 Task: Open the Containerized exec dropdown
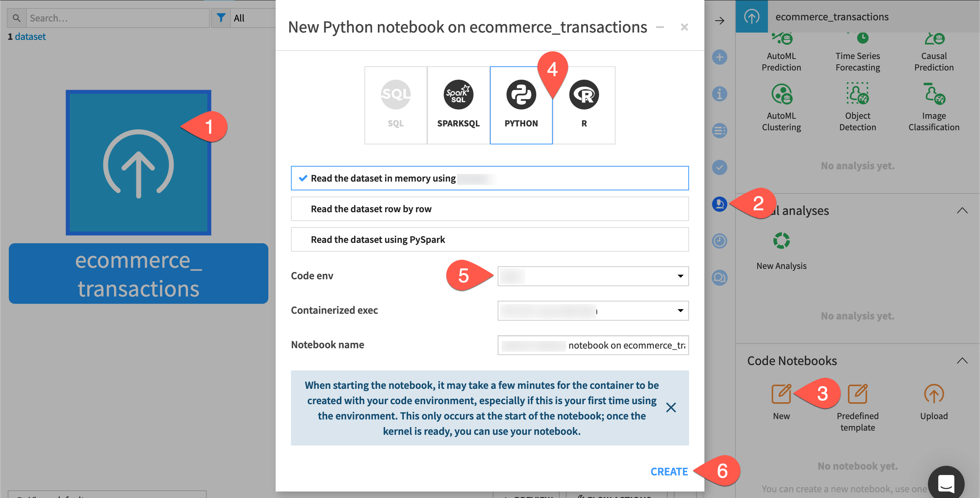pyautogui.click(x=593, y=311)
